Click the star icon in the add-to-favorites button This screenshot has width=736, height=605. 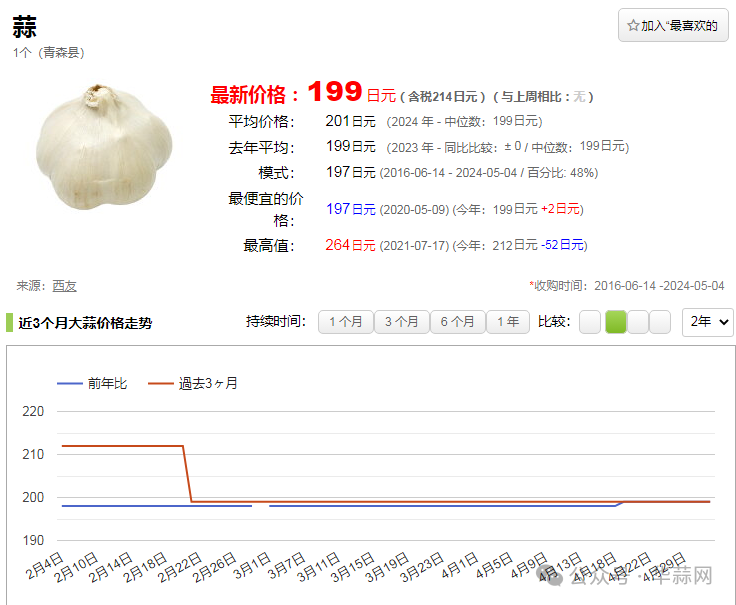click(x=633, y=26)
